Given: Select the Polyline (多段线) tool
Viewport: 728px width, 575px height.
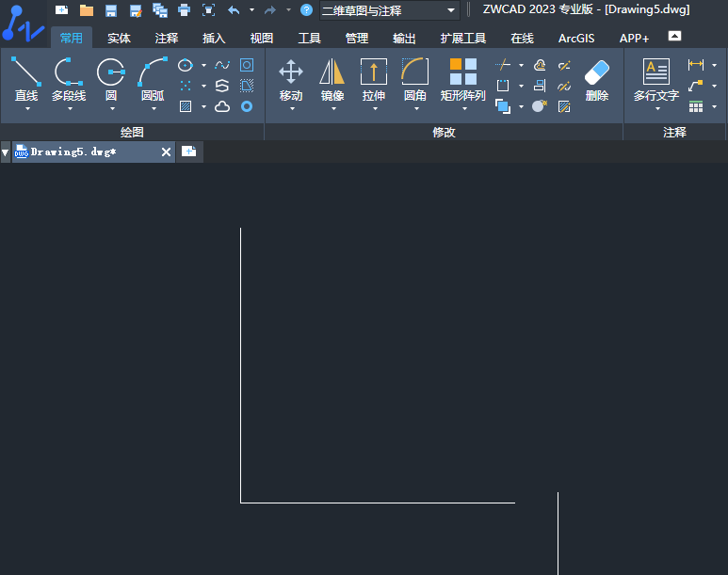Looking at the screenshot, I should coord(68,79).
